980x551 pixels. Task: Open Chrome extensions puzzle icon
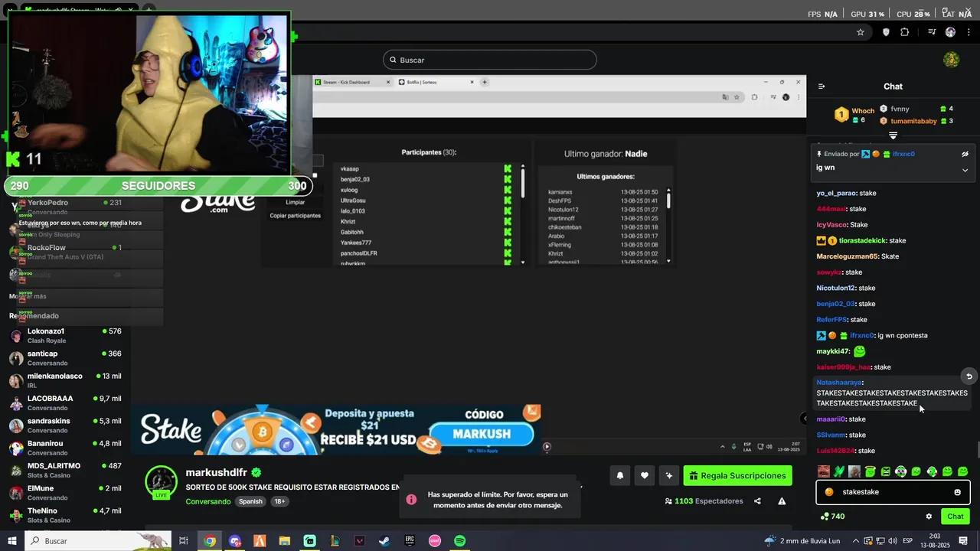[x=905, y=32]
